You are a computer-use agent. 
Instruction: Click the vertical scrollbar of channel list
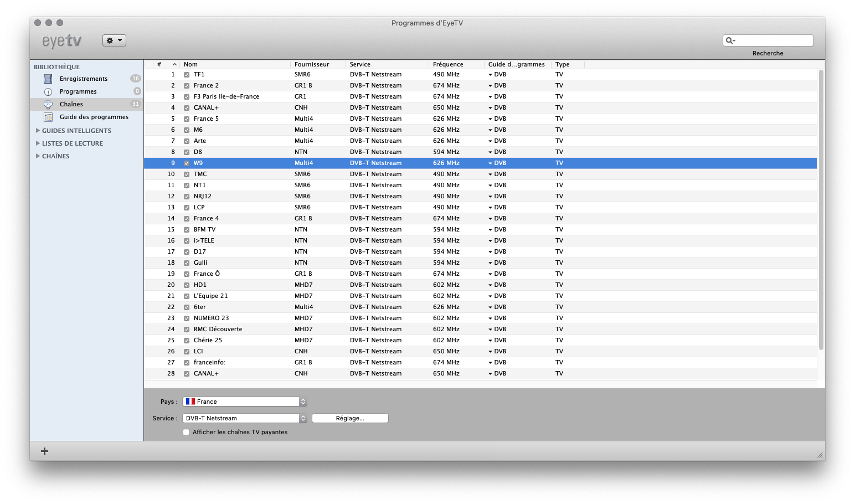point(821,210)
